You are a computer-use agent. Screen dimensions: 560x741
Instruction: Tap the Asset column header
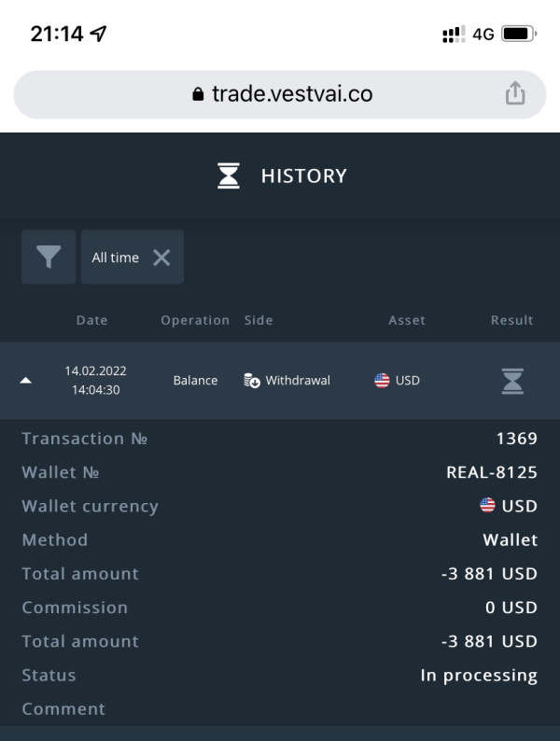[x=407, y=320]
